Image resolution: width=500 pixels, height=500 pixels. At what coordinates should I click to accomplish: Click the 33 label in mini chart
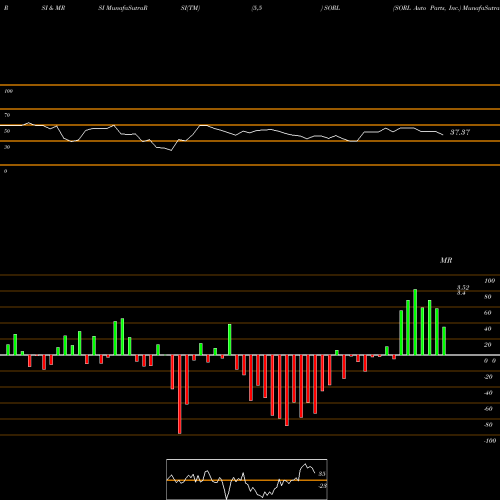coord(322,474)
